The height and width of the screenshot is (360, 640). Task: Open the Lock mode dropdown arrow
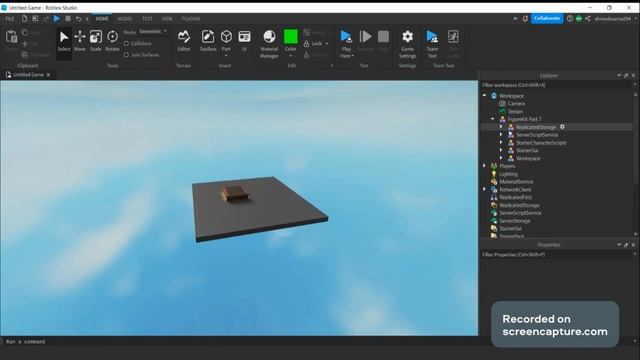[x=327, y=44]
